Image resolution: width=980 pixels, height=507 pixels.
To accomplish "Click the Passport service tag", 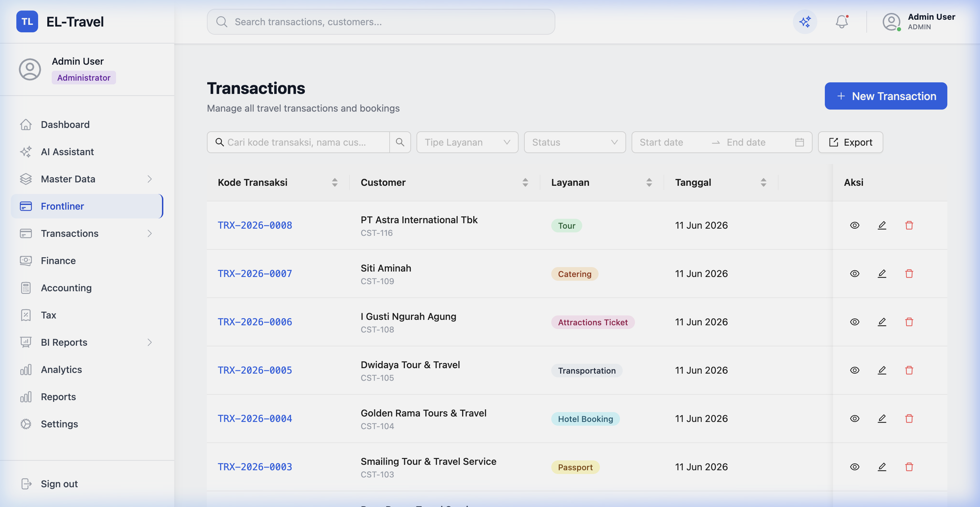I will click(575, 467).
